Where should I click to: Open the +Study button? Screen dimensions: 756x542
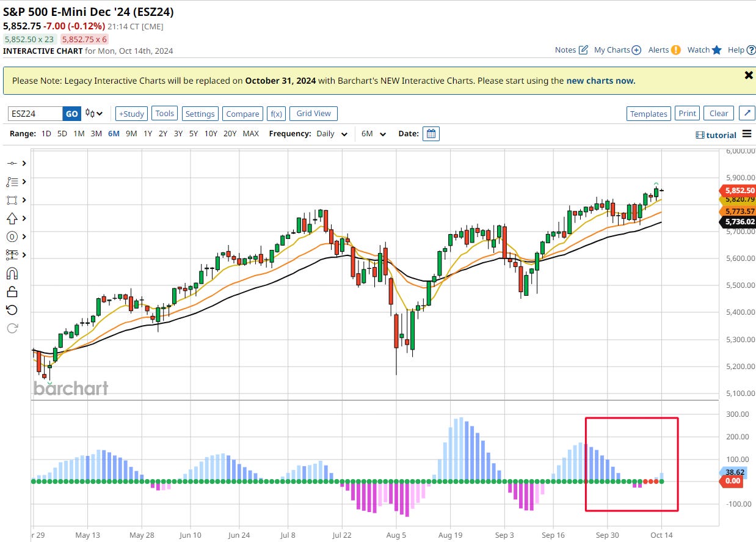point(131,114)
